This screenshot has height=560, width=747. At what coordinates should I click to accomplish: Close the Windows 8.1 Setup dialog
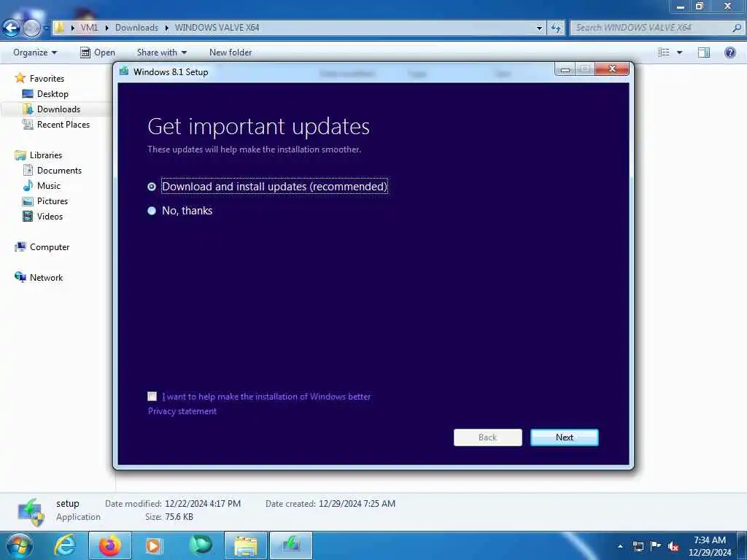(x=612, y=69)
